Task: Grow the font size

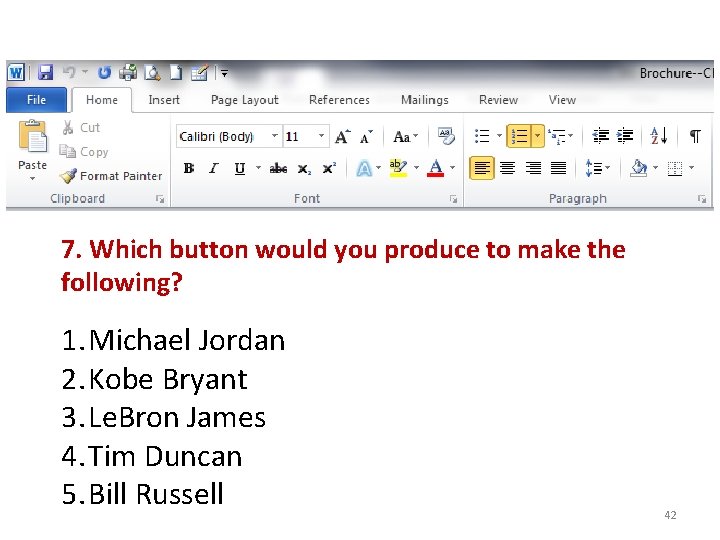Action: 343,136
